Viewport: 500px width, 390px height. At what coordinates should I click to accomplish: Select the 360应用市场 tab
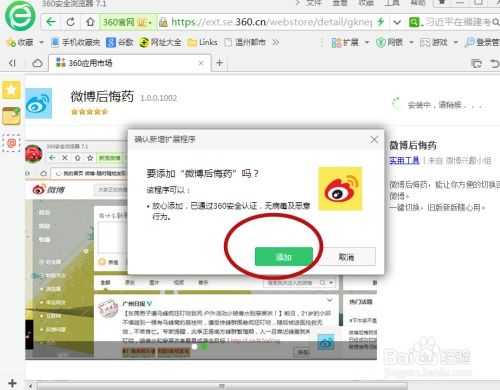(x=129, y=63)
